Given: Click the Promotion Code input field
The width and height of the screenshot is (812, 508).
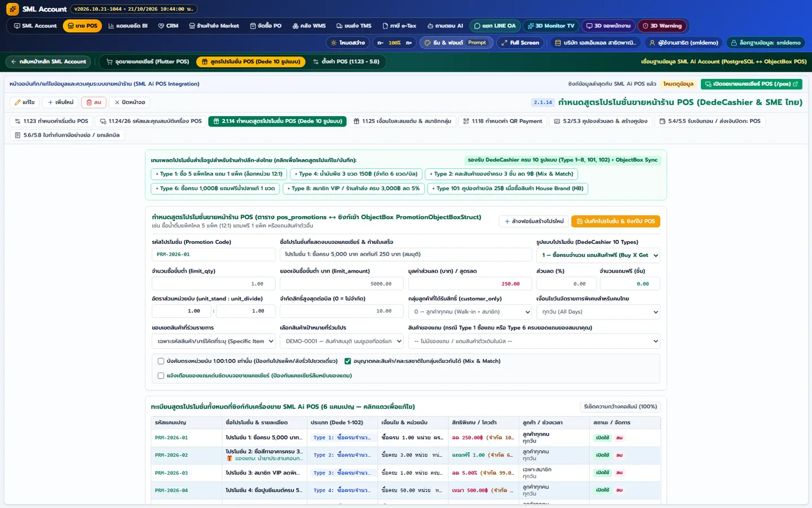Looking at the screenshot, I should [x=214, y=255].
